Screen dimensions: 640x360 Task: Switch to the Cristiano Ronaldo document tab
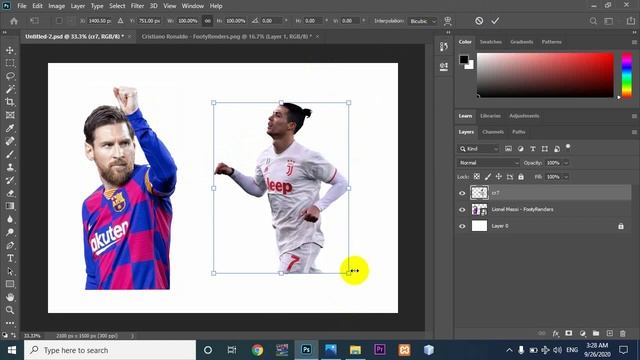(x=227, y=37)
